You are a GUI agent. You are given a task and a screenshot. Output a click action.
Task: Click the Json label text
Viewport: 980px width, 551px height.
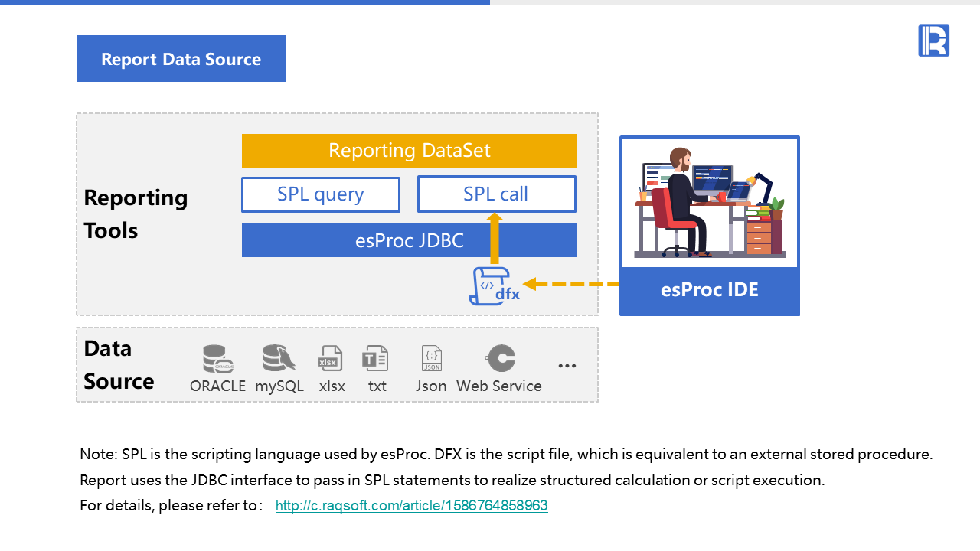pos(431,386)
